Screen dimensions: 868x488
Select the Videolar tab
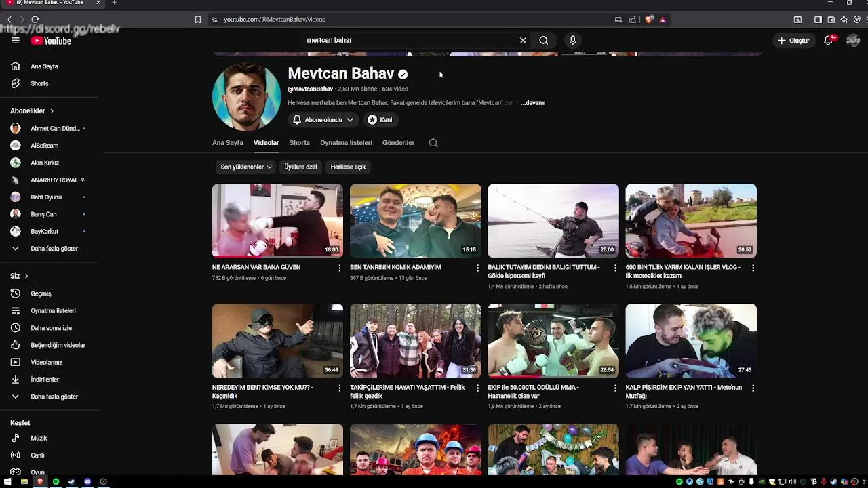click(x=267, y=143)
